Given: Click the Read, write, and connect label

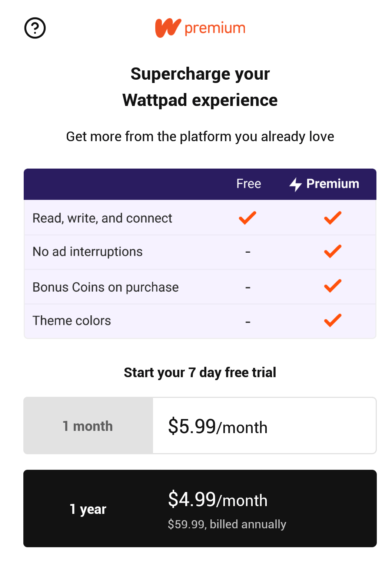Looking at the screenshot, I should [102, 219].
